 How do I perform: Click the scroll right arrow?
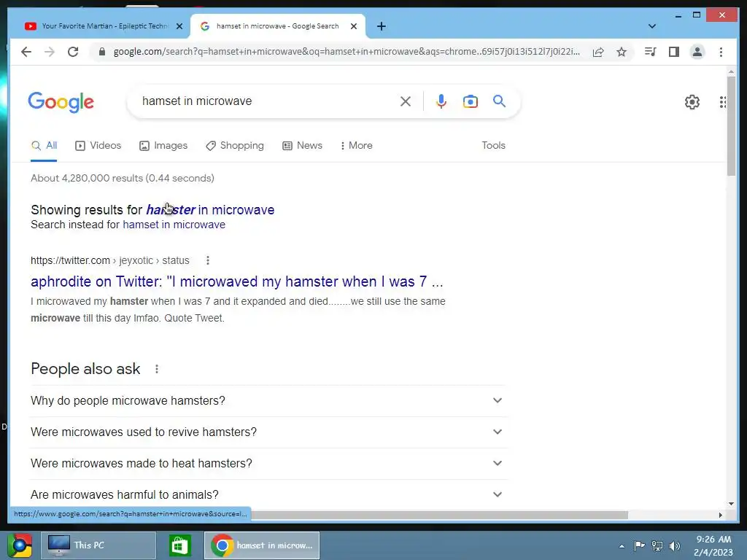720,515
